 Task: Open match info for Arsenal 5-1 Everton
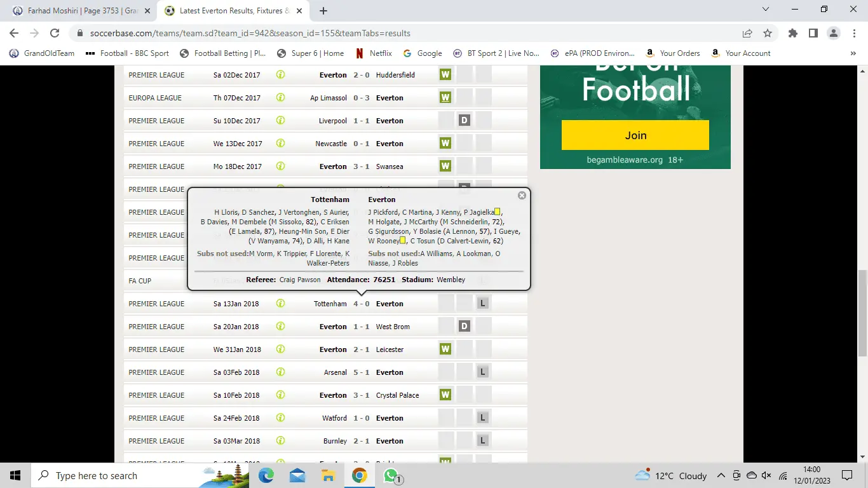tap(280, 372)
